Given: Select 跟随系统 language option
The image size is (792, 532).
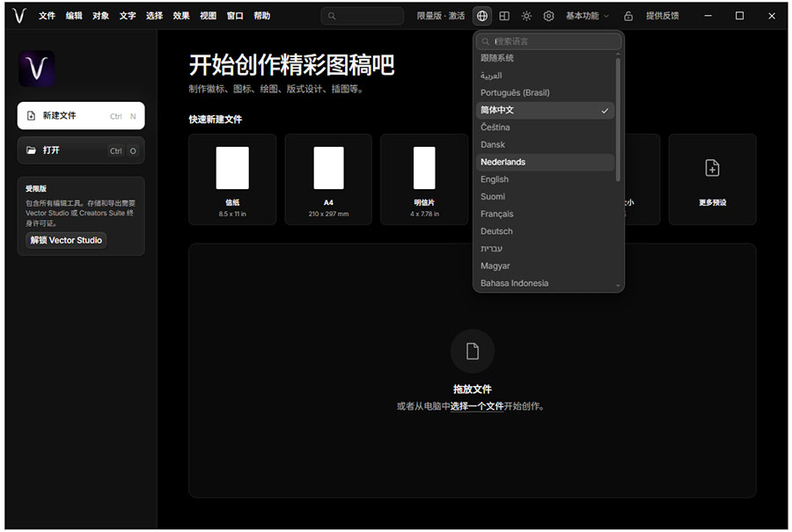Looking at the screenshot, I should click(545, 58).
